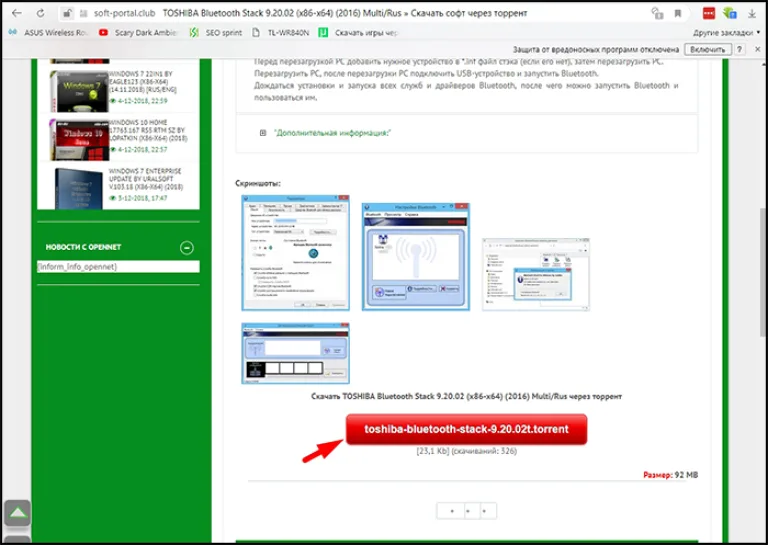Image resolution: width=768 pixels, height=545 pixels.
Task: Open the TL-WR840N bookmark
Action: point(281,33)
